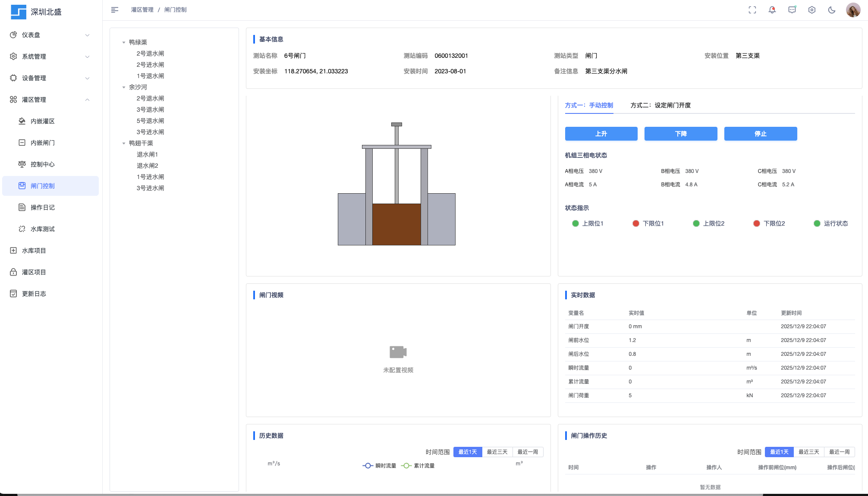Expand the 仪表盘 menu chevron
The width and height of the screenshot is (868, 496).
click(88, 35)
